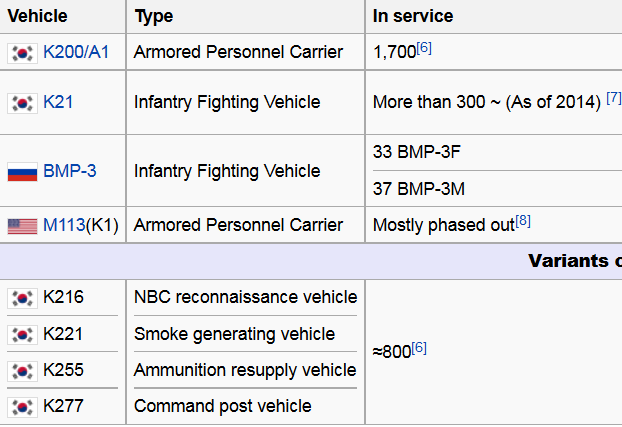The height and width of the screenshot is (427, 622).
Task: Click the US flag beside M113
Action: [22, 226]
